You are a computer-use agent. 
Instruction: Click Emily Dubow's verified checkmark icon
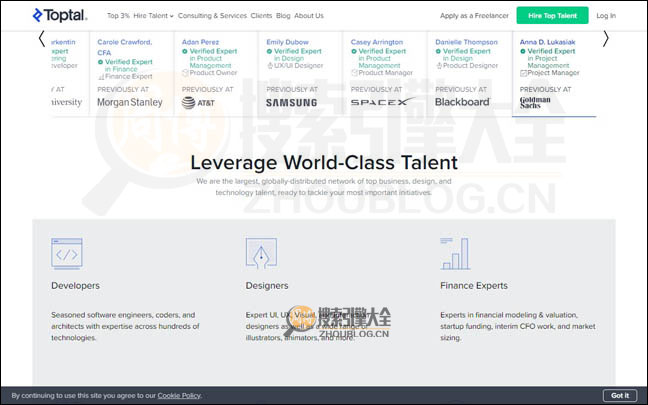[269, 51]
